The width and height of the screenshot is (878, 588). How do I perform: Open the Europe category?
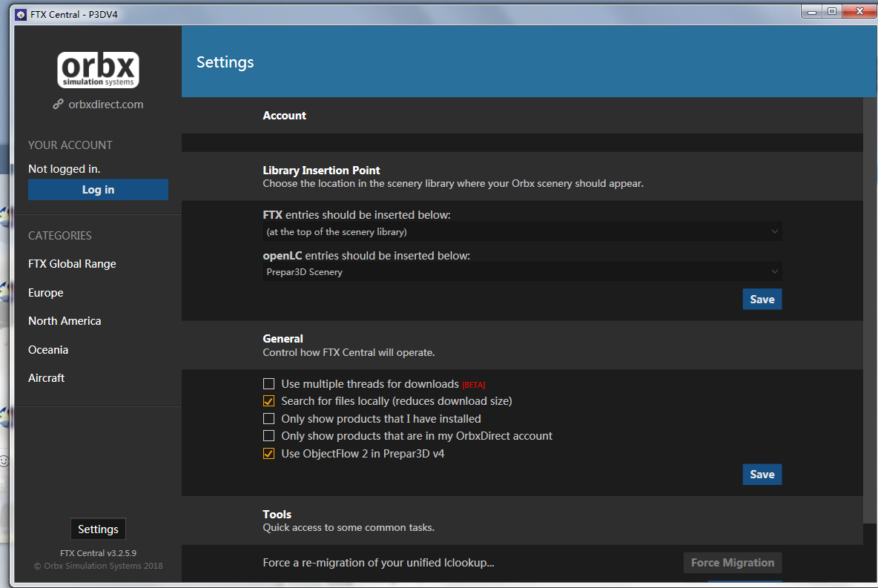[x=46, y=293]
